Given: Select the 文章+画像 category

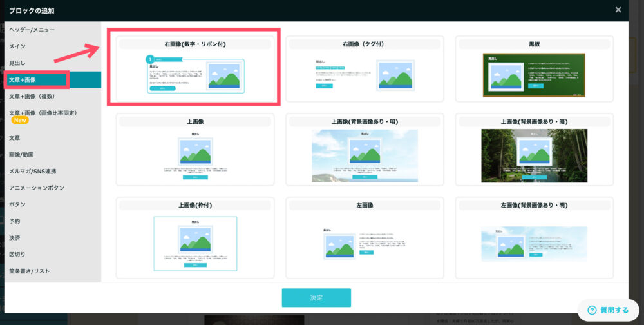Looking at the screenshot, I should 53,80.
